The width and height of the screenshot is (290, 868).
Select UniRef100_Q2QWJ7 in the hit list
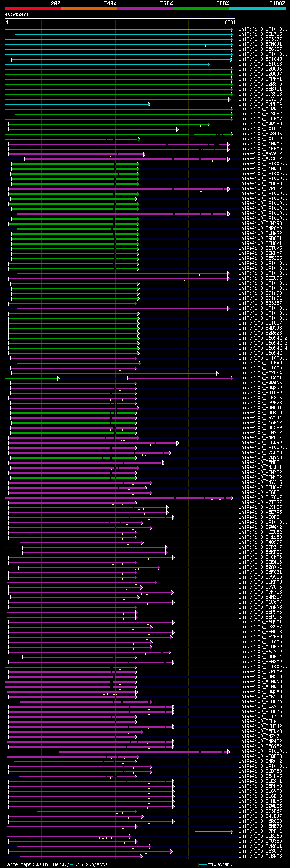pyautogui.click(x=260, y=74)
